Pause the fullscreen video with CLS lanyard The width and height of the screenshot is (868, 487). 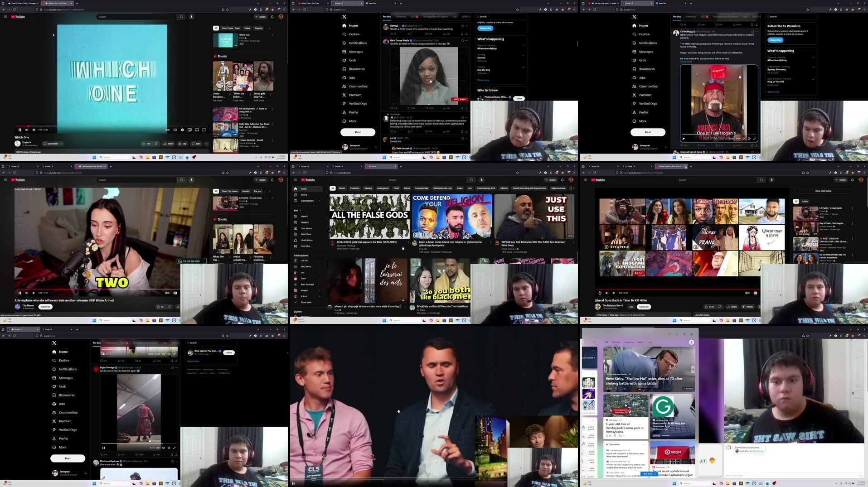pyautogui.click(x=293, y=483)
